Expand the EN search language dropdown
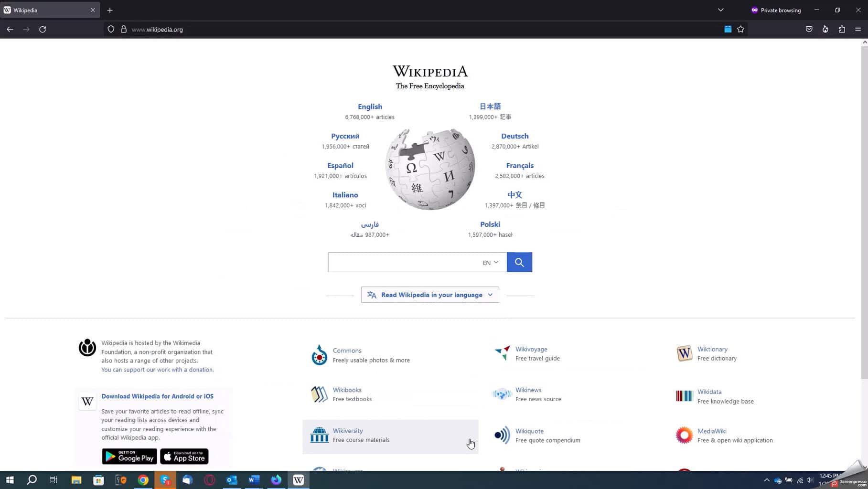This screenshot has width=868, height=489. pos(490,262)
